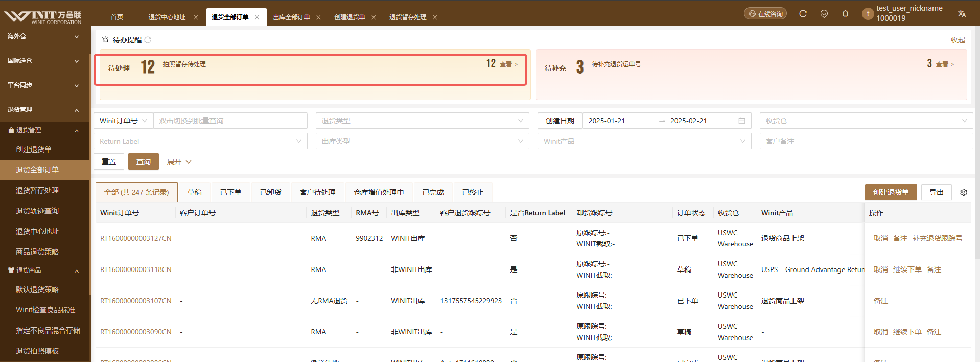Viewport: 980px width, 362px height.
Task: View the 12 待处理 items via 查看
Action: 508,64
